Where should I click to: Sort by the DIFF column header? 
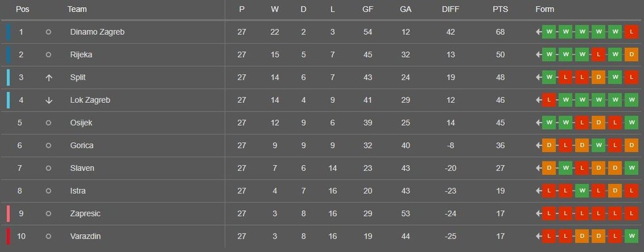coord(451,9)
